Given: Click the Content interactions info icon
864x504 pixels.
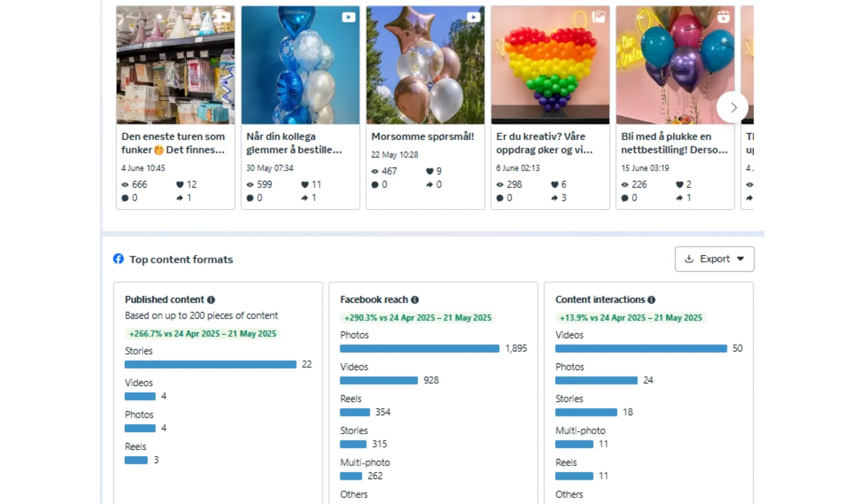Looking at the screenshot, I should tap(651, 300).
